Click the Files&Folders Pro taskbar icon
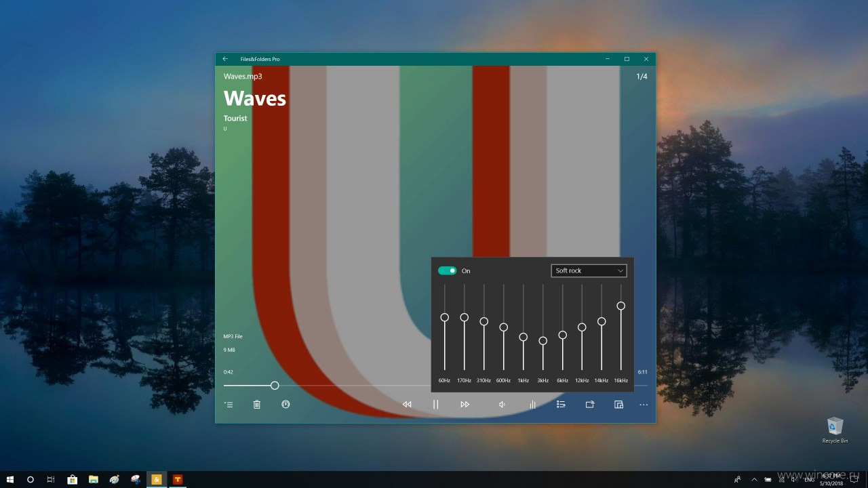The image size is (868, 488). point(156,479)
